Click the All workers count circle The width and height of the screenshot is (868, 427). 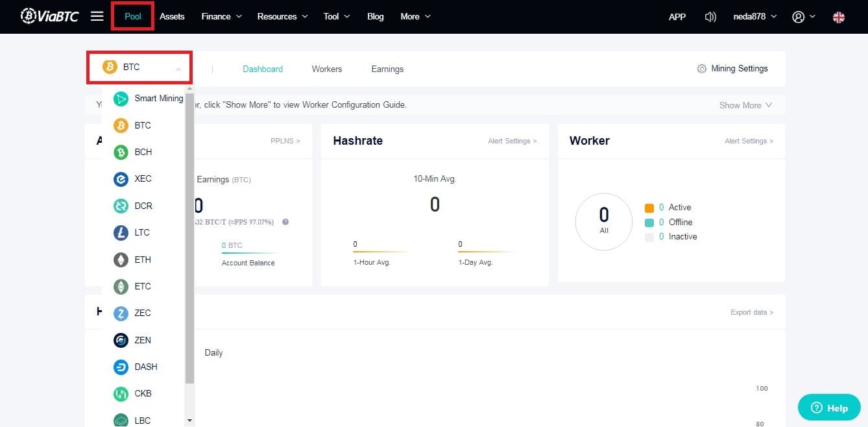click(604, 221)
